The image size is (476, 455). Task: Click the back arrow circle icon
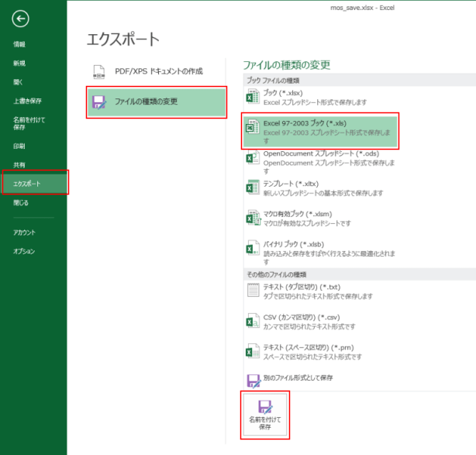21,19
